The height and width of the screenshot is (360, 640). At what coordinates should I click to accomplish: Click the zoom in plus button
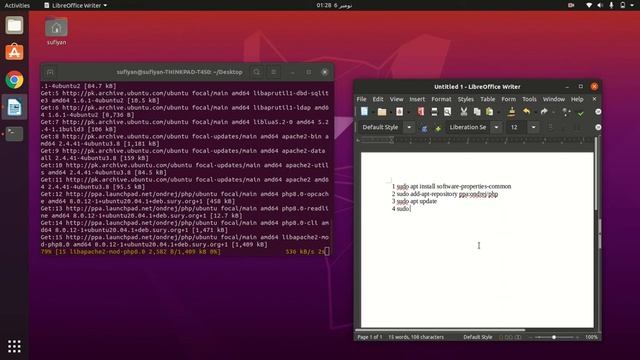[578, 337]
